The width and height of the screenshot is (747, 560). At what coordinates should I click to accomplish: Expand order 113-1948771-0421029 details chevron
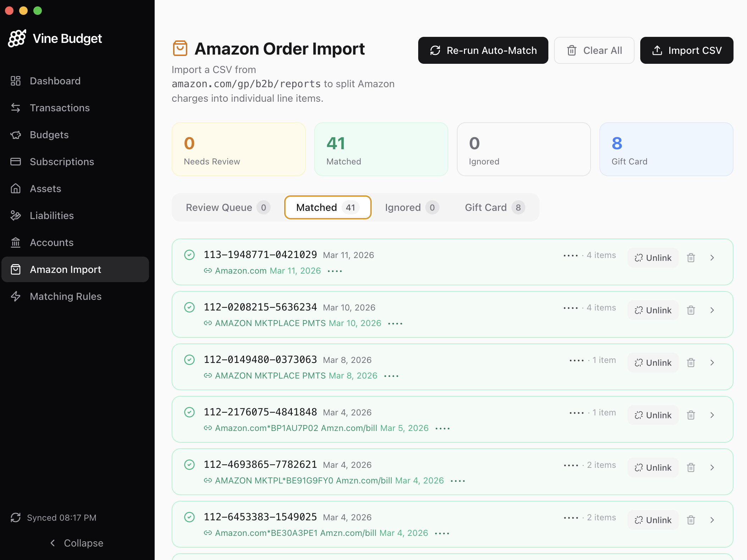(712, 258)
